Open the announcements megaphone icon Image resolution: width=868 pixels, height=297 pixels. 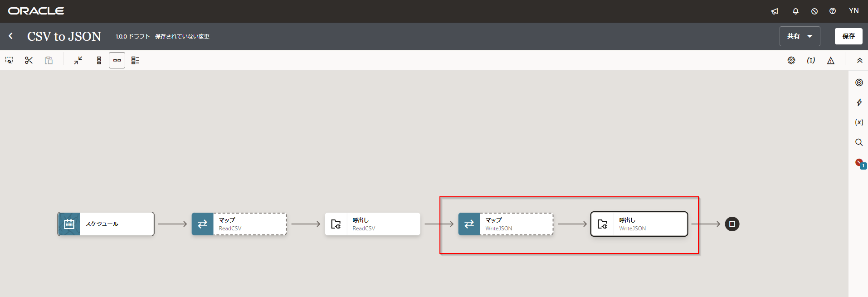click(775, 11)
